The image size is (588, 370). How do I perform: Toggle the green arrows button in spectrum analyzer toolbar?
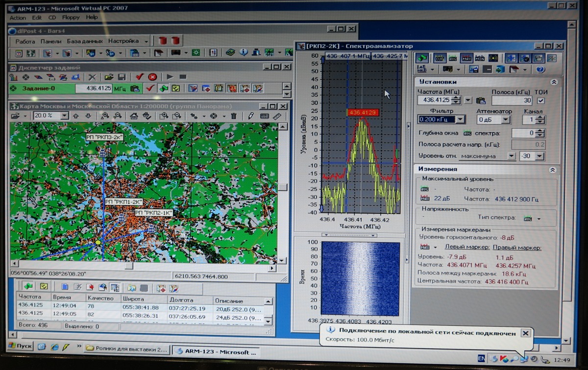coord(422,58)
